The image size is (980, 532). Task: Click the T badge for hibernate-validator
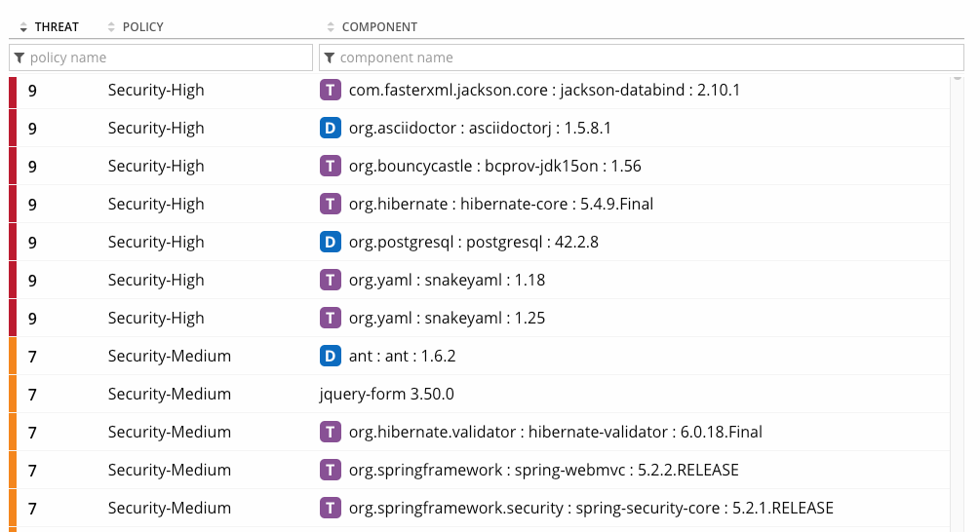(x=330, y=432)
